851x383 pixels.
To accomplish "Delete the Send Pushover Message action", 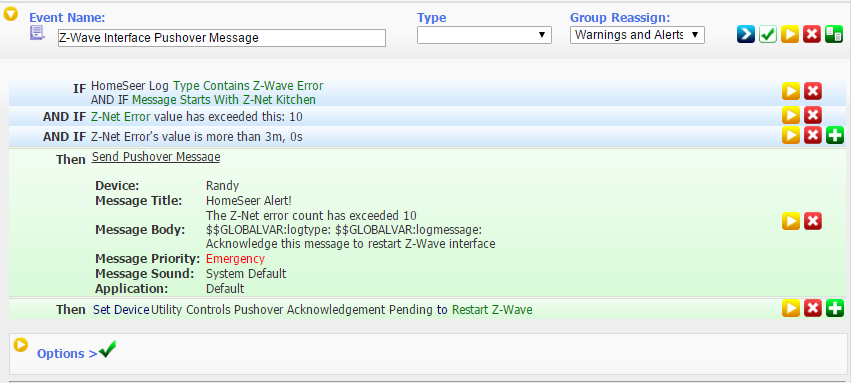I will coord(812,221).
